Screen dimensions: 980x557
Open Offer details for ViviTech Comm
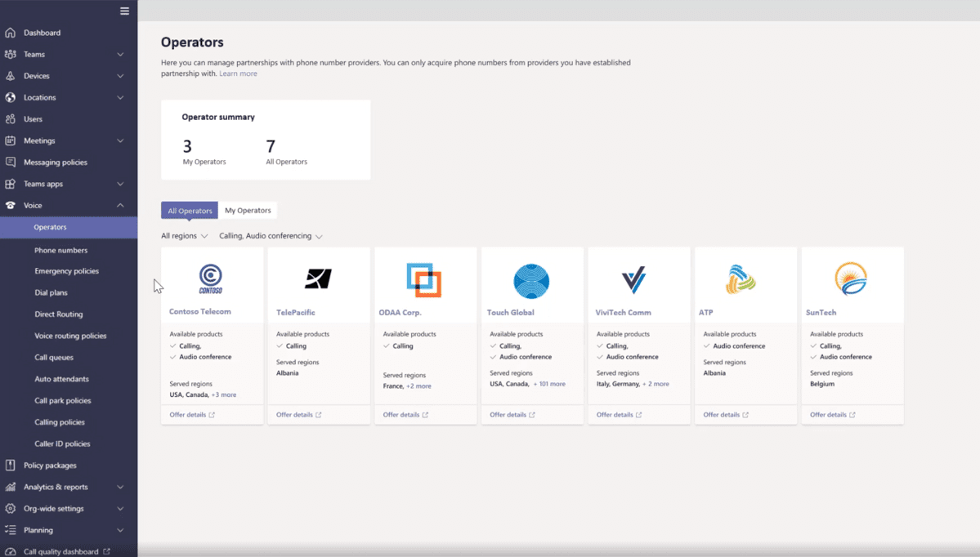(x=620, y=415)
